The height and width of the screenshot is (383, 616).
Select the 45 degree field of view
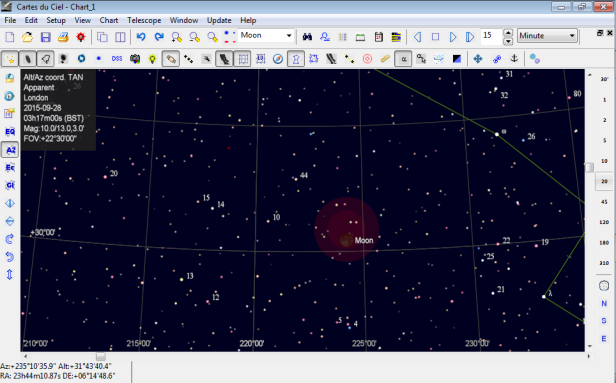(604, 202)
